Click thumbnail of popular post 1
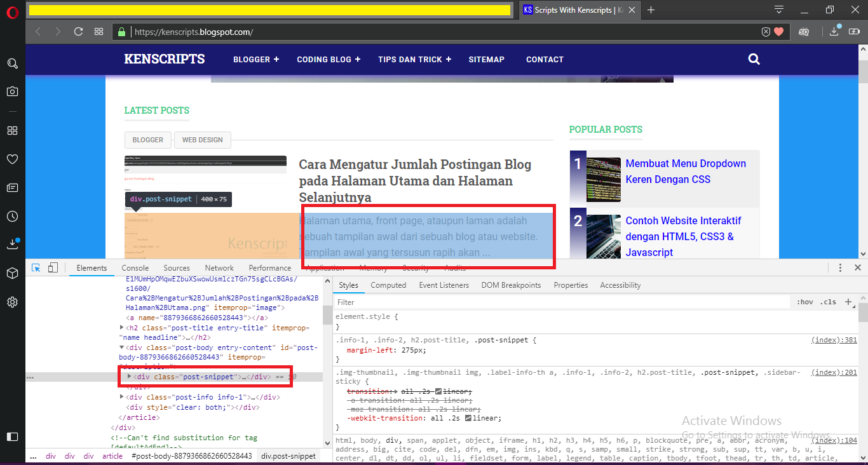868x465 pixels. pyautogui.click(x=604, y=179)
